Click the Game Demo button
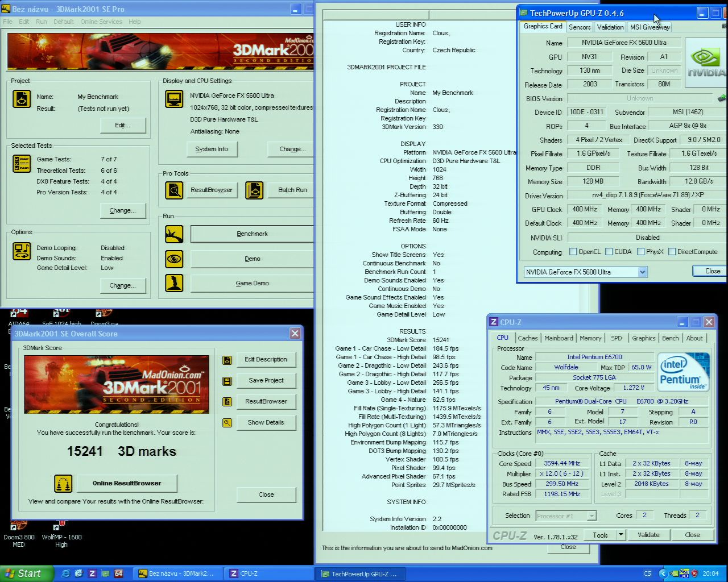This screenshot has width=728, height=582. tap(252, 283)
